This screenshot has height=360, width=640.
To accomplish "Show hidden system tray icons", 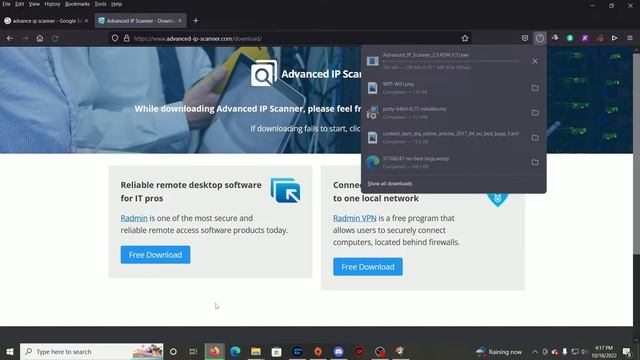I will point(535,351).
